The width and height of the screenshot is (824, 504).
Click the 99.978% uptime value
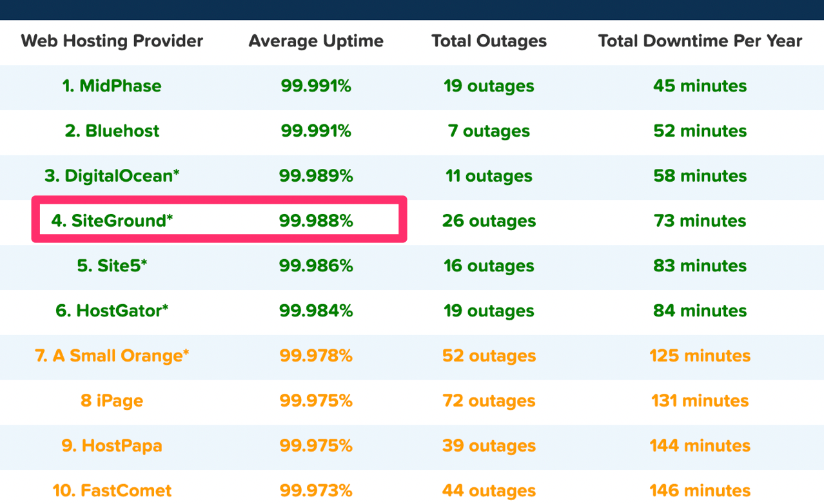pos(316,356)
